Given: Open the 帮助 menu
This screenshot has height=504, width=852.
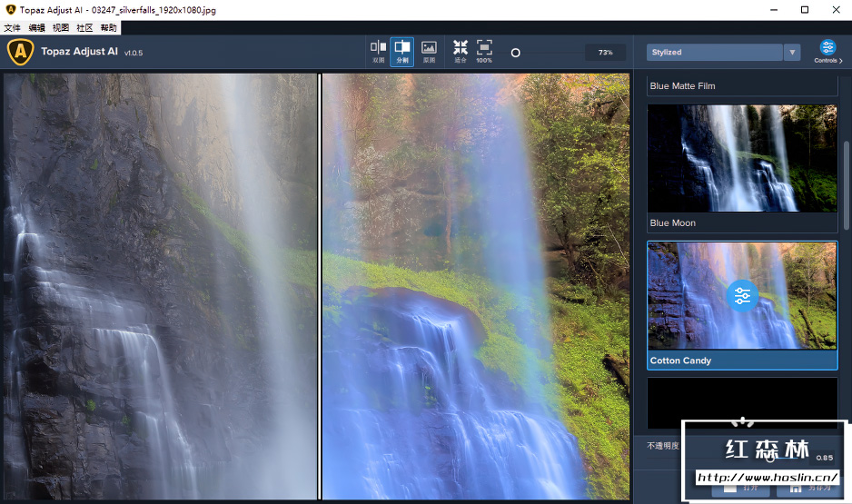Looking at the screenshot, I should (108, 28).
